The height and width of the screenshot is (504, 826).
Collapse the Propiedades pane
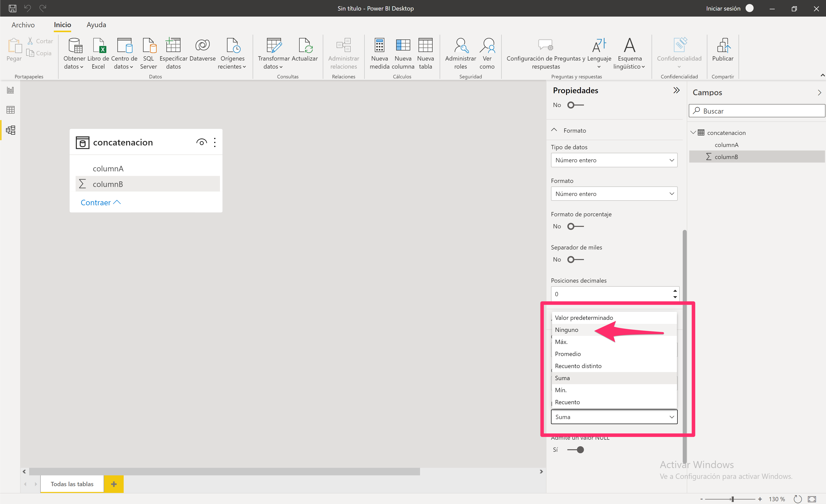coord(676,90)
